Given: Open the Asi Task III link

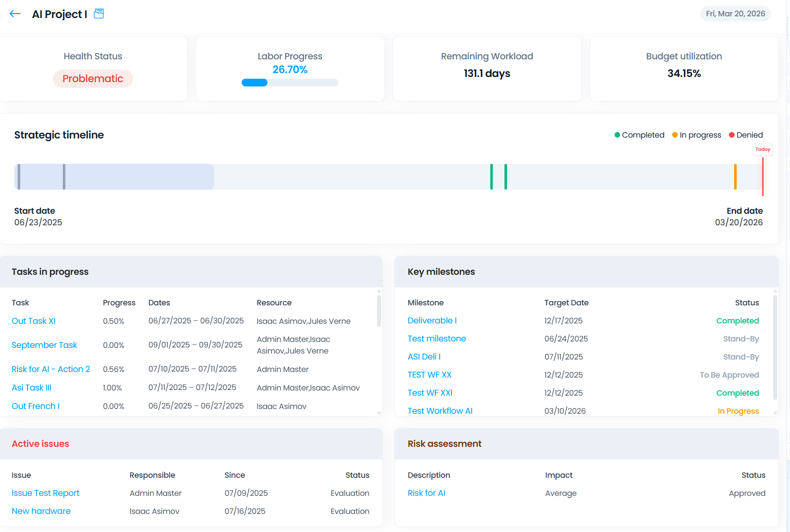Looking at the screenshot, I should [31, 387].
